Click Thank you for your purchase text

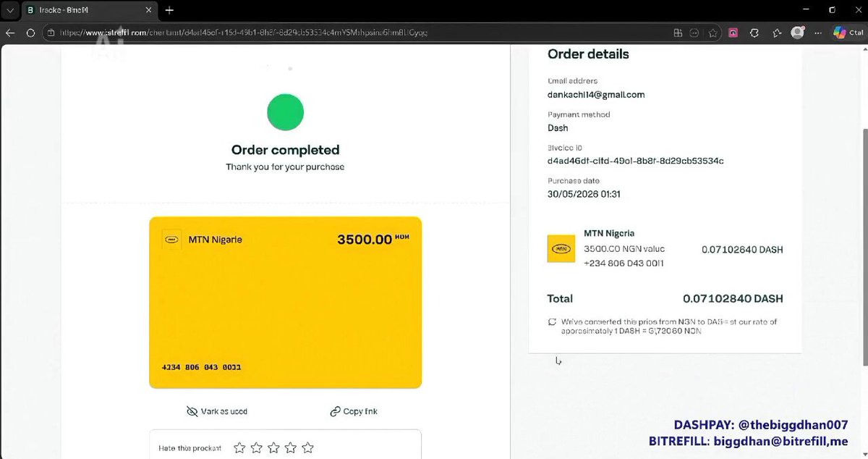(x=285, y=167)
